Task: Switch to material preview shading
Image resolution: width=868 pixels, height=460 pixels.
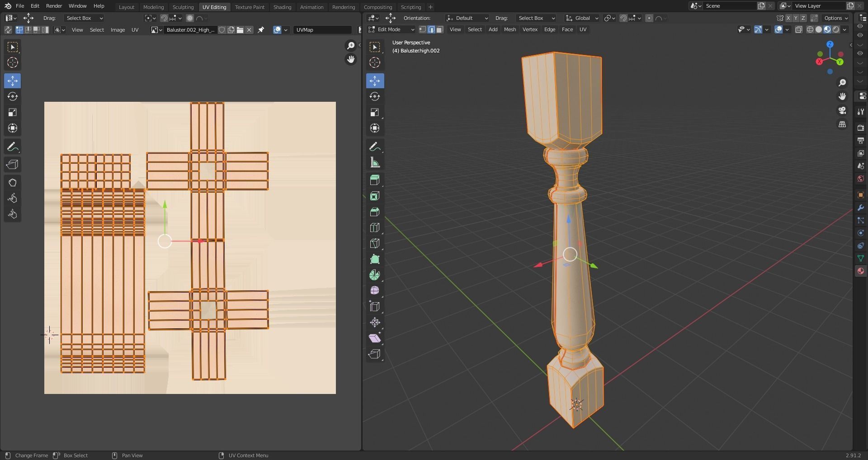Action: [827, 29]
